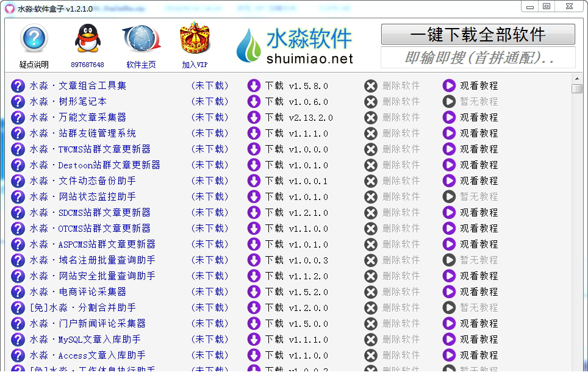Click download icon for 域名注册批量查询助手
588x386 pixels.
coord(254,260)
